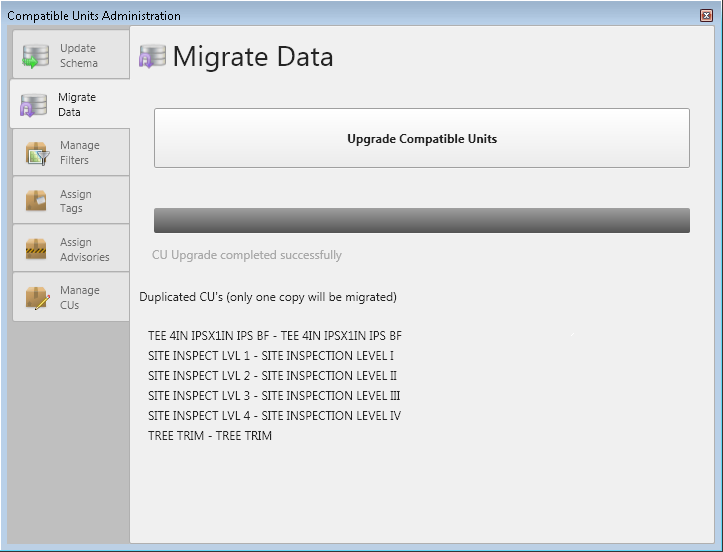Switch to the Update Schema tab label
Viewport: 723px width, 552px height.
point(78,56)
